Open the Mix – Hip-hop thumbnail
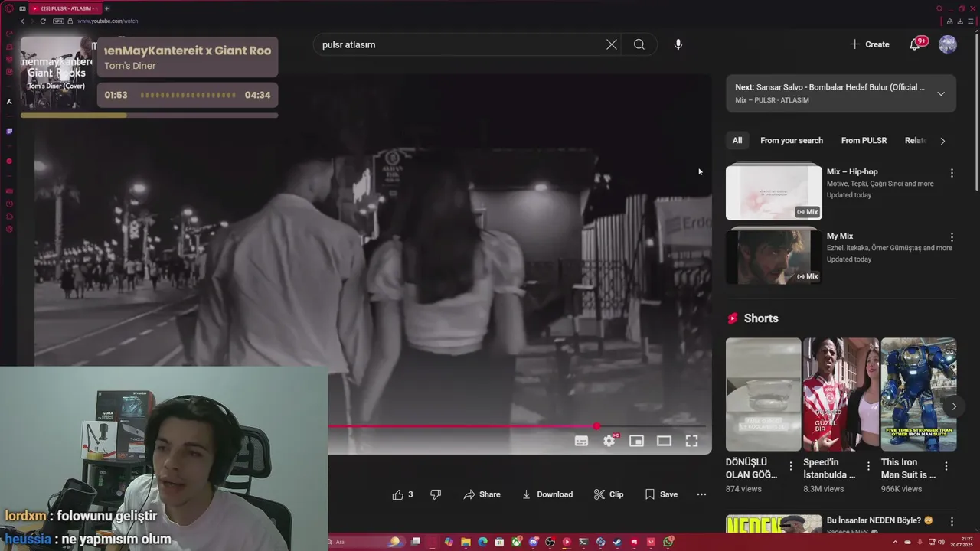The image size is (980, 551). pyautogui.click(x=774, y=192)
